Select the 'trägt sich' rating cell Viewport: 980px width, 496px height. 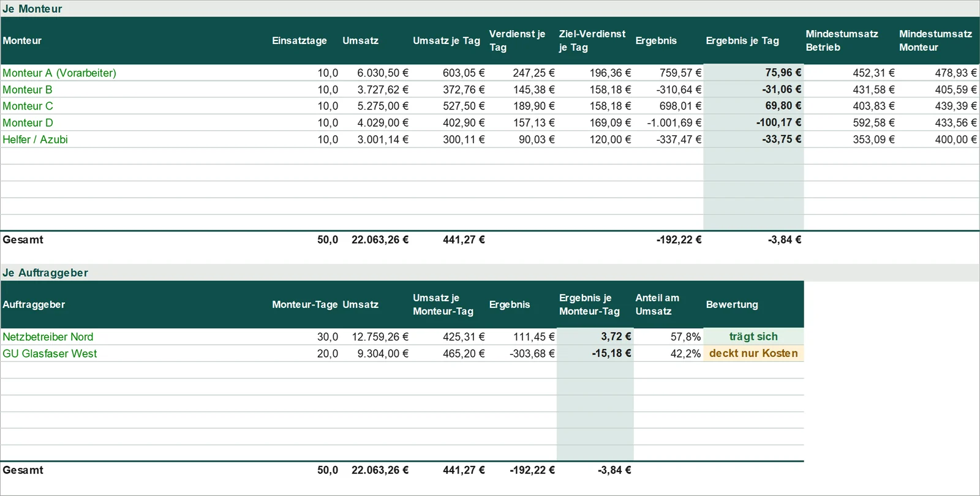coord(753,336)
